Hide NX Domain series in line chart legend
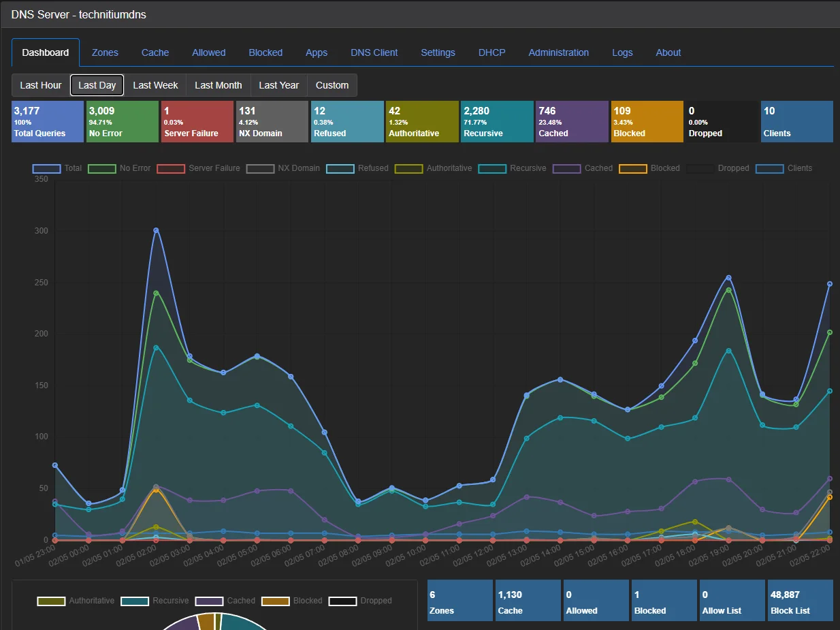 [283, 168]
